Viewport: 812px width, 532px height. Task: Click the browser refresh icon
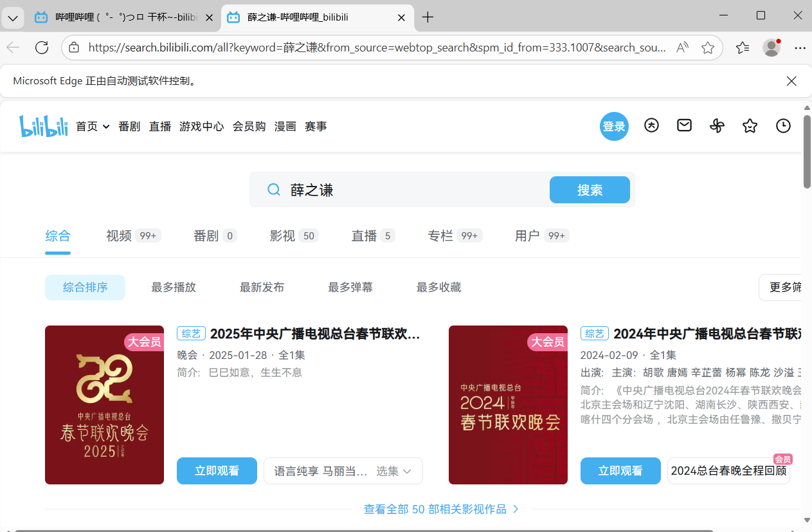tap(42, 48)
